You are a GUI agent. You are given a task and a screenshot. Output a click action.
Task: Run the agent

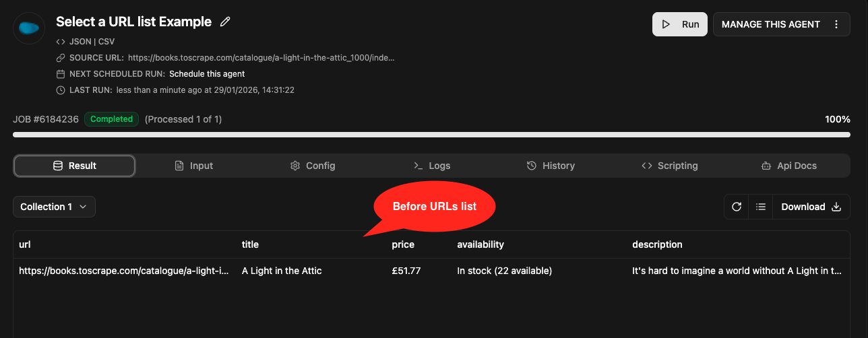point(679,24)
